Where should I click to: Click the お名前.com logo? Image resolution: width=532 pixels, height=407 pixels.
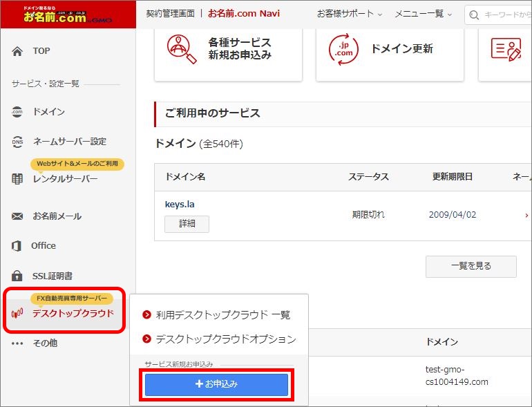coord(68,15)
